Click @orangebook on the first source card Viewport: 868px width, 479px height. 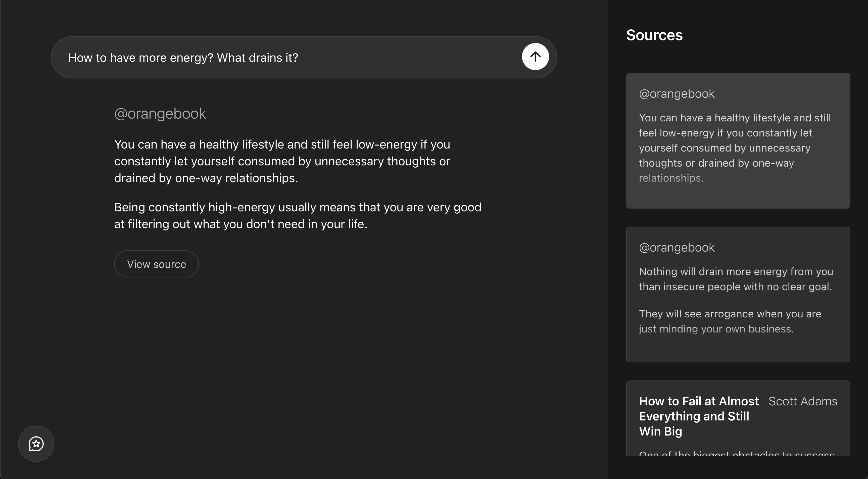point(677,94)
